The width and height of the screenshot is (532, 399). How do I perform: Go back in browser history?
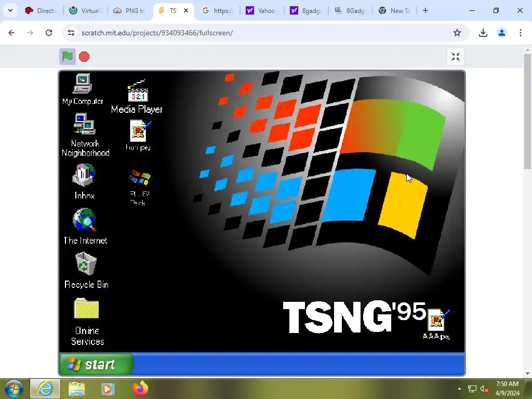point(11,33)
